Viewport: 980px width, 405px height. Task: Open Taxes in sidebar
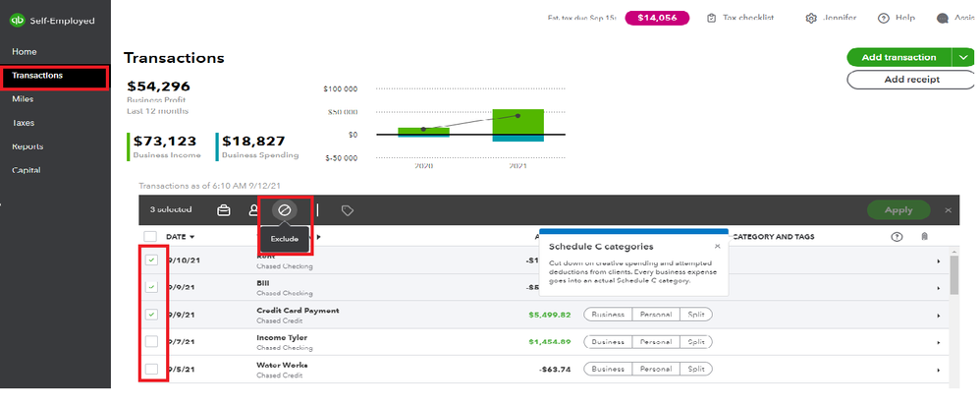click(24, 123)
